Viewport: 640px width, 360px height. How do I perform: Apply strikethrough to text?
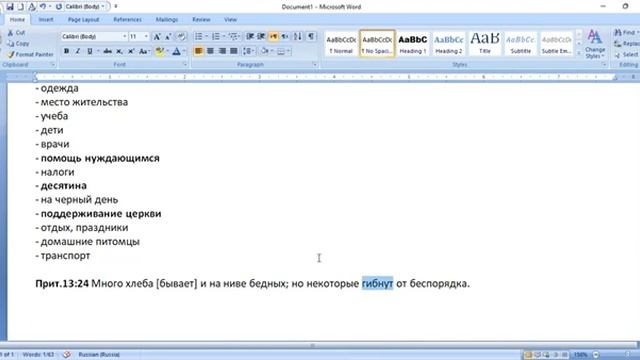click(107, 51)
